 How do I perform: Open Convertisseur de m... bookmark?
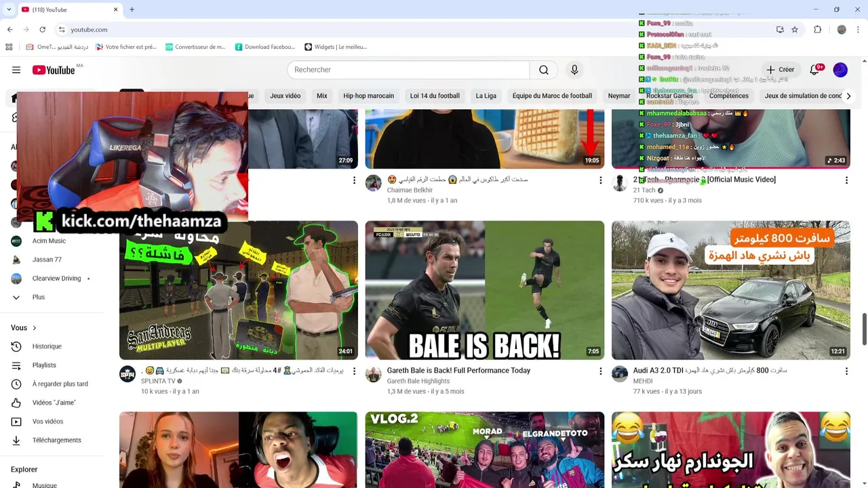click(195, 47)
